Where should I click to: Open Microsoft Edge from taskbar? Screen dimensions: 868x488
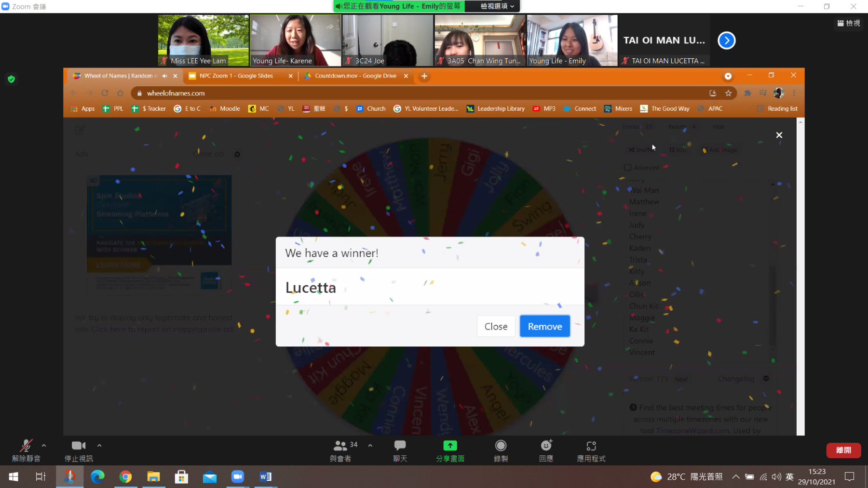(97, 476)
